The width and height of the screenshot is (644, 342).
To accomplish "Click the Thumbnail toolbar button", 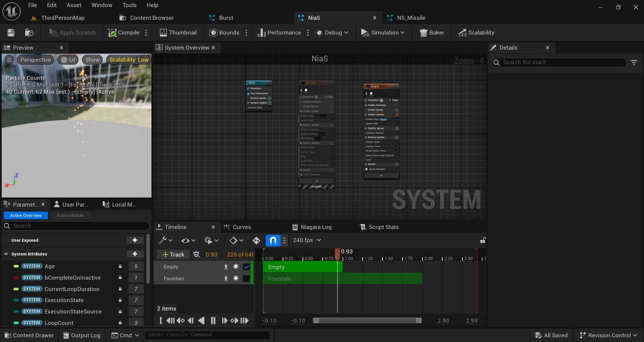I will pos(178,33).
